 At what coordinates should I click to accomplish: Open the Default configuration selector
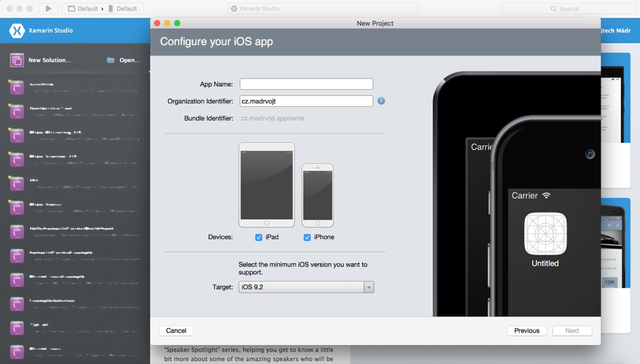[x=83, y=9]
